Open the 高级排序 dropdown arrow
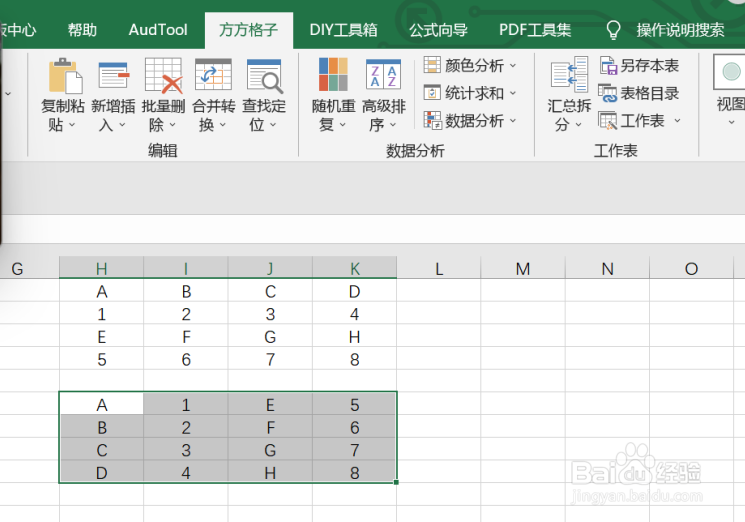745x522 pixels. (393, 125)
